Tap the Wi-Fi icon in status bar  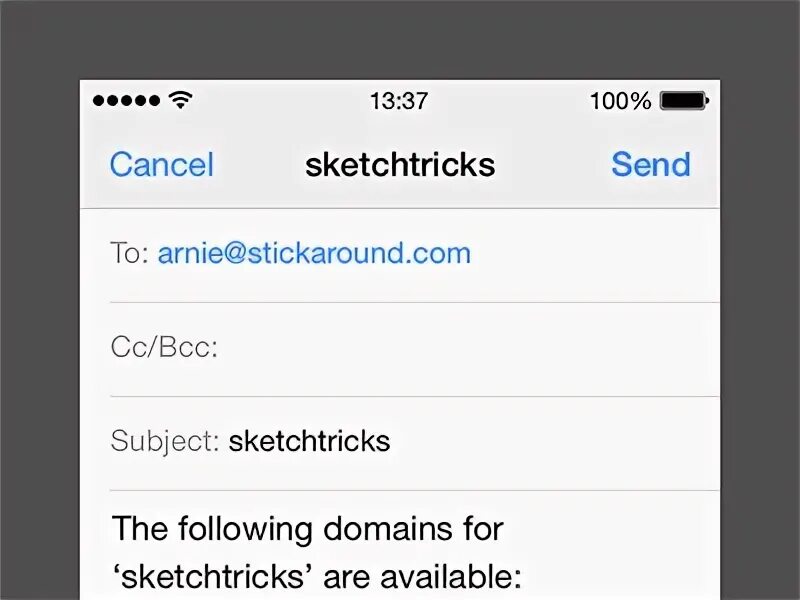pos(181,99)
